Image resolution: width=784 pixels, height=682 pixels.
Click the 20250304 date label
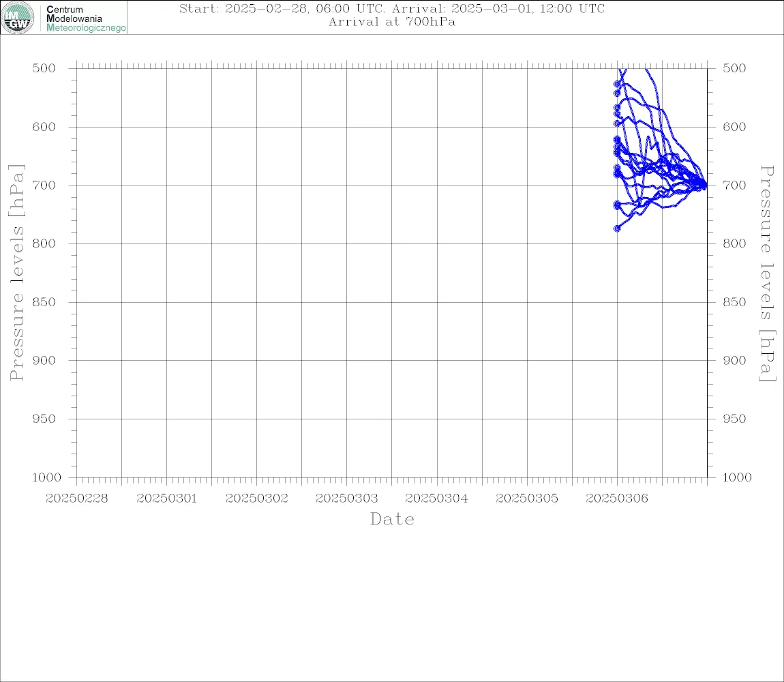click(437, 499)
